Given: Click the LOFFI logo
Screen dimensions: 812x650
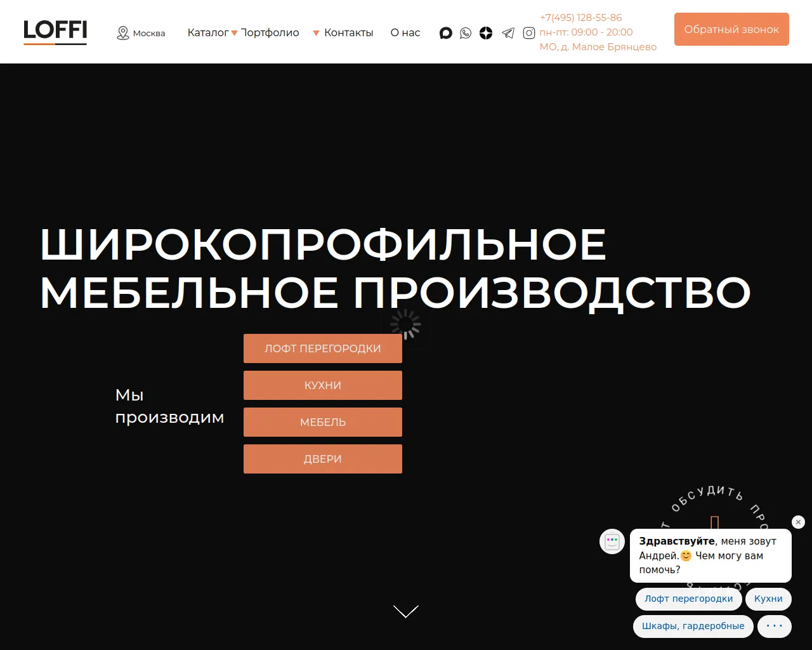Looking at the screenshot, I should point(55,30).
